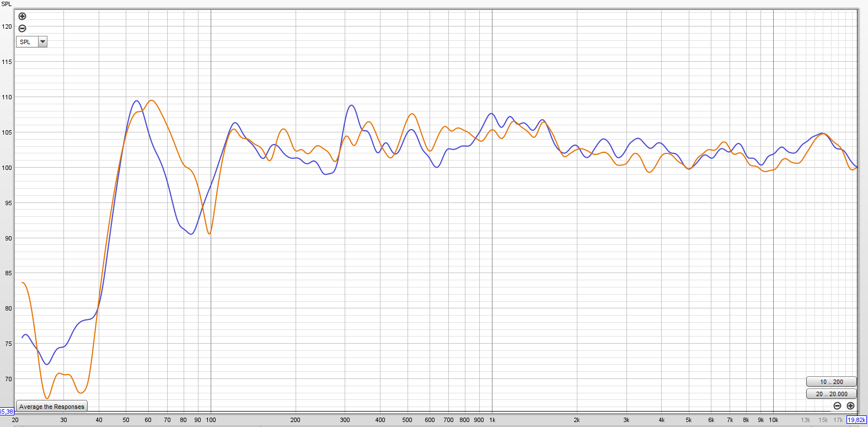Zoom out frequency axis with minus icon below range buttons
Viewport: 868px width, 427px height.
point(837,406)
